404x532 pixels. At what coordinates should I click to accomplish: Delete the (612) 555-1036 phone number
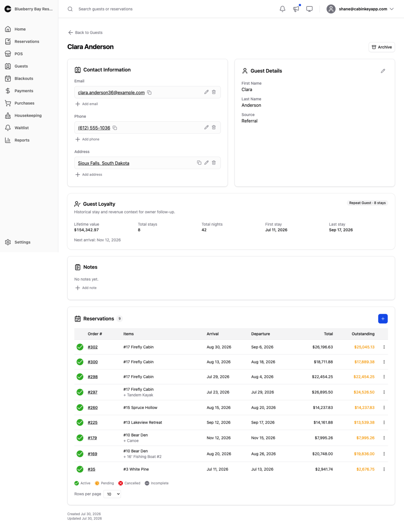(x=214, y=127)
